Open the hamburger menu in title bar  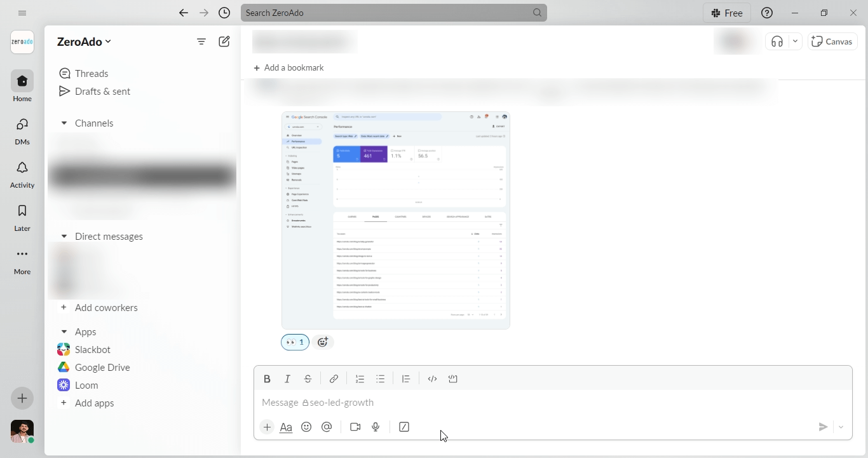point(22,13)
